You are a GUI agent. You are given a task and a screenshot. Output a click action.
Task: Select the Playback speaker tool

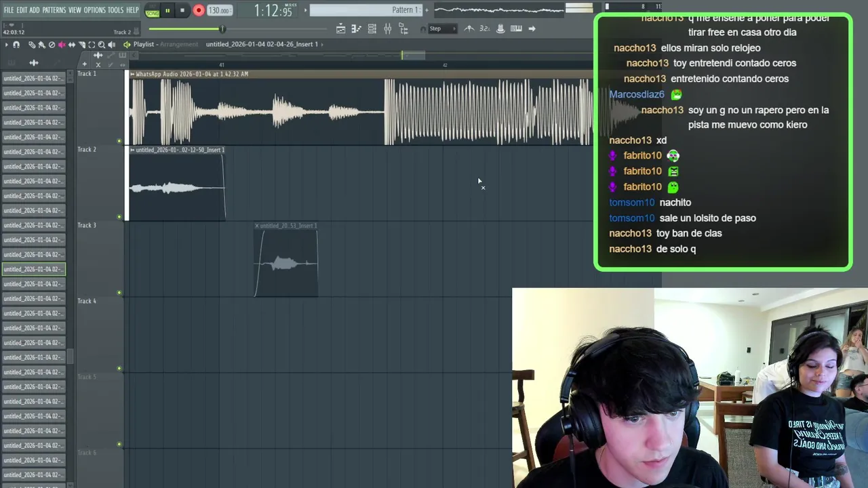111,45
